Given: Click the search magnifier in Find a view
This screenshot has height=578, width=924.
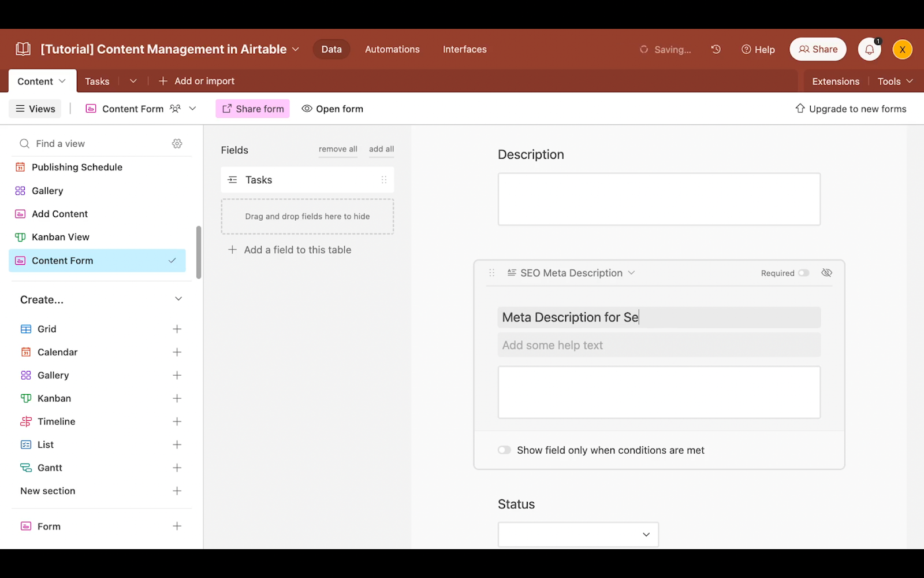Looking at the screenshot, I should pos(24,143).
